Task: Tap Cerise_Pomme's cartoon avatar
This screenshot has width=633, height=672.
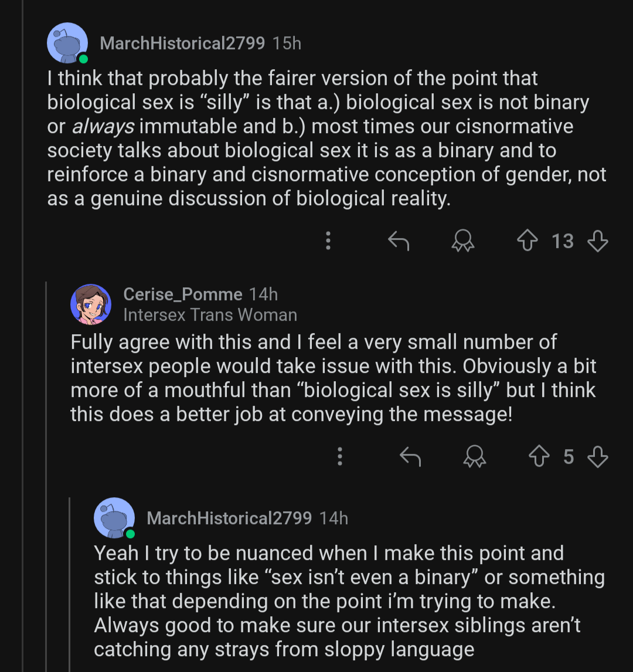Action: 91,304
